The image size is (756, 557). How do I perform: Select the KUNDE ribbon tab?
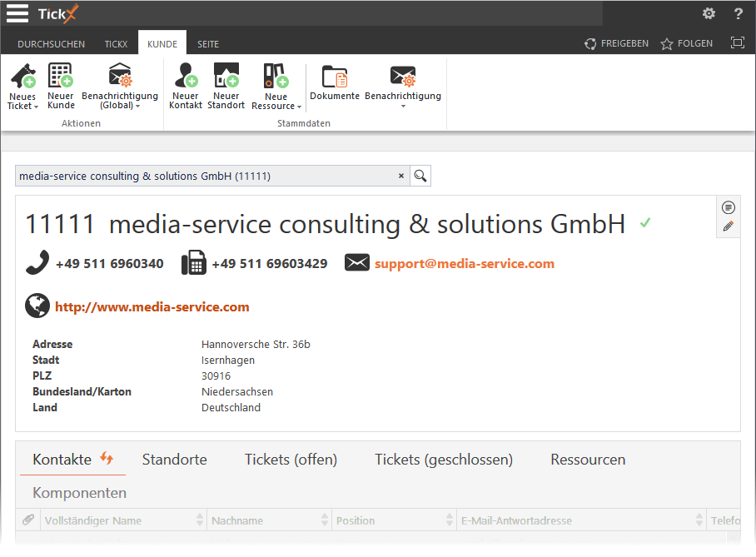coord(162,44)
